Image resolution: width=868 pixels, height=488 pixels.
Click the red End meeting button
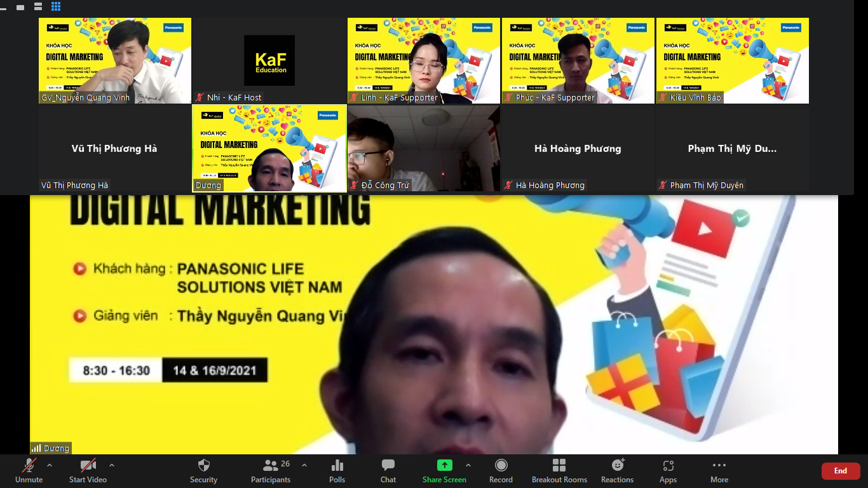(841, 471)
